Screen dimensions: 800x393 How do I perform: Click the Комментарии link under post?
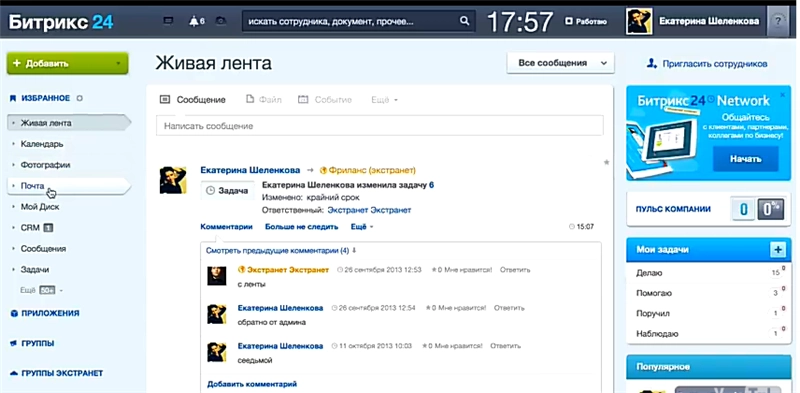[x=227, y=227]
